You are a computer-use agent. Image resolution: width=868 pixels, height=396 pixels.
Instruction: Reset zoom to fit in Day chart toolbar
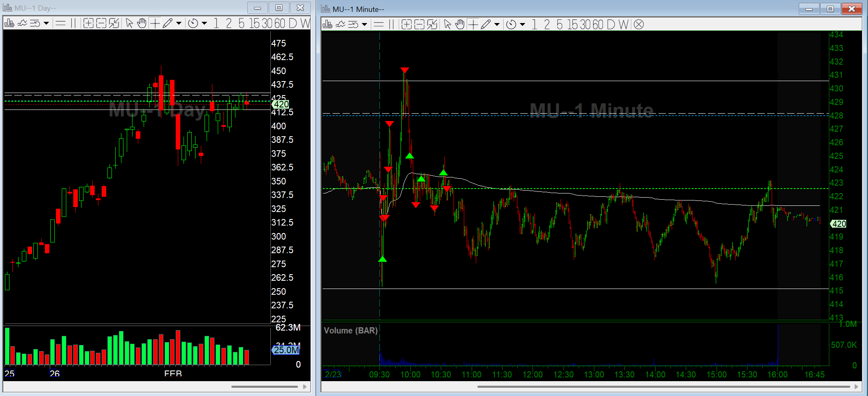point(114,23)
